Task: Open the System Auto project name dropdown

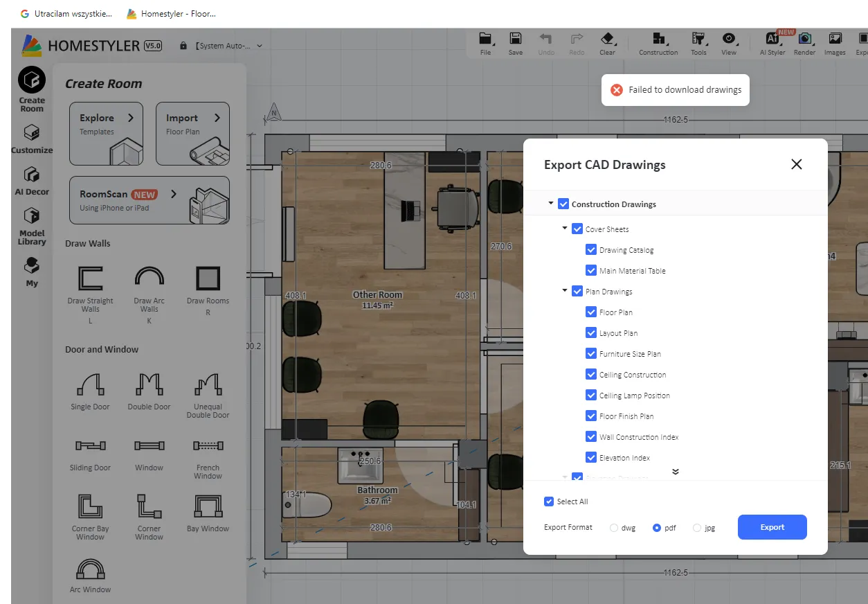Action: 260,46
